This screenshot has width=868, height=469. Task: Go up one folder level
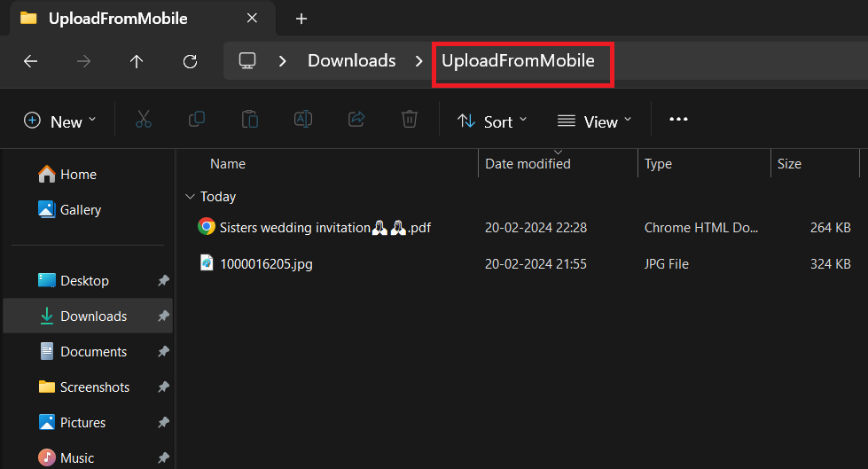click(x=136, y=61)
